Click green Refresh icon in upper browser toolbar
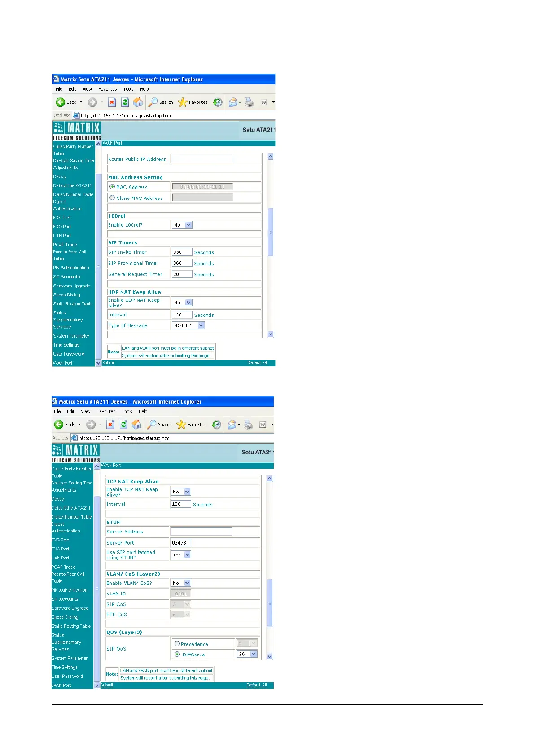 [125, 102]
